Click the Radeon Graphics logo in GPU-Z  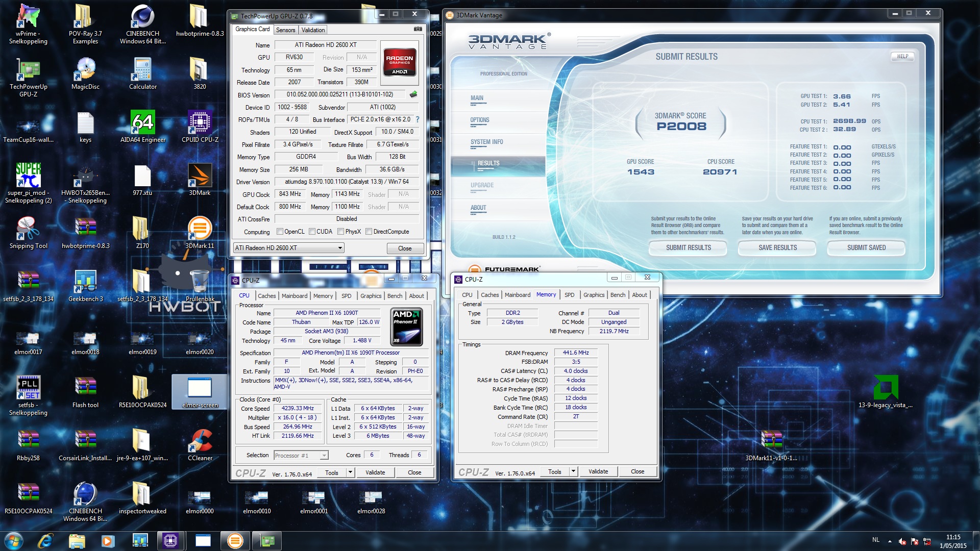(x=400, y=63)
